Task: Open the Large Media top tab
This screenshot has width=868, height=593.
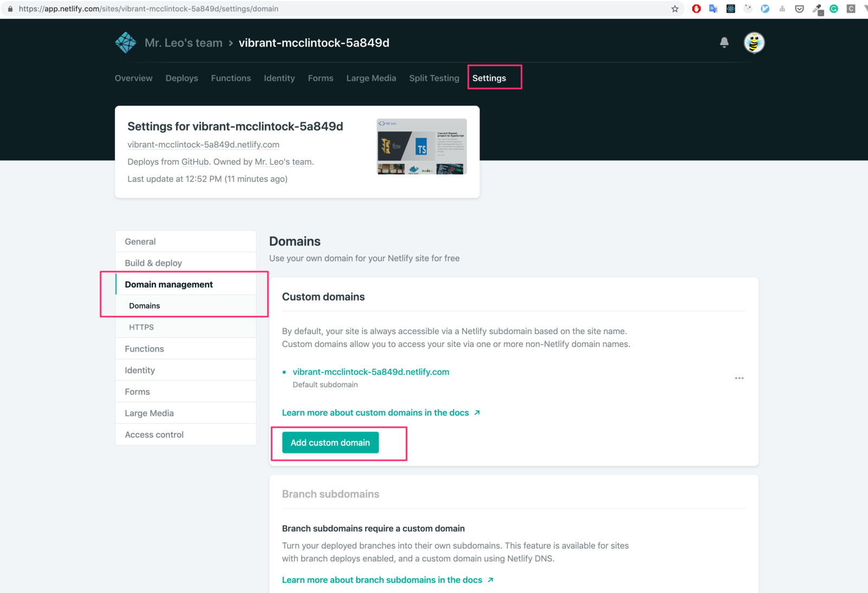Action: (x=371, y=78)
